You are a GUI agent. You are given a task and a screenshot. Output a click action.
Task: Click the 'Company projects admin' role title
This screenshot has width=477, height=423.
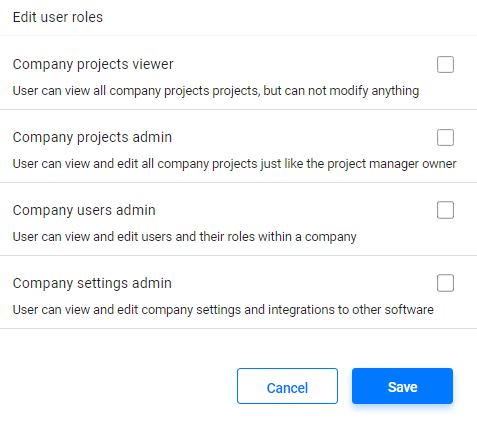[x=92, y=137]
